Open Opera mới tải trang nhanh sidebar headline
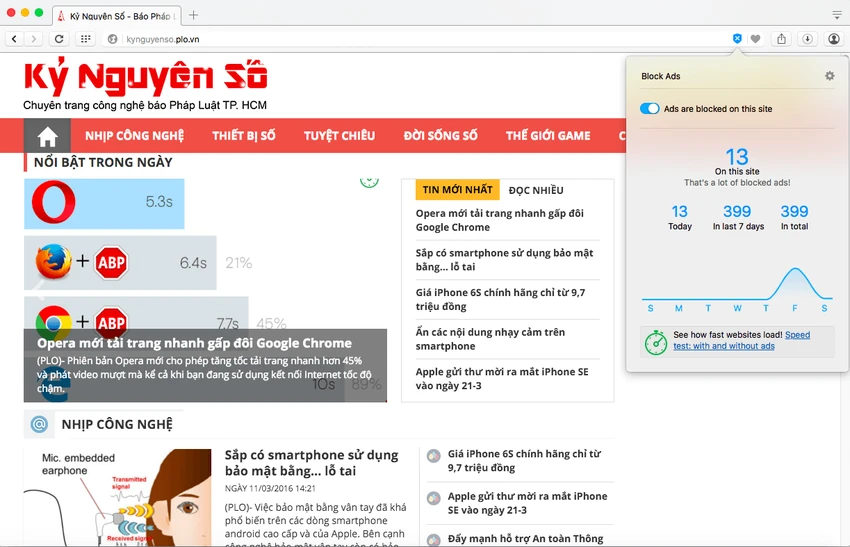 (500, 220)
